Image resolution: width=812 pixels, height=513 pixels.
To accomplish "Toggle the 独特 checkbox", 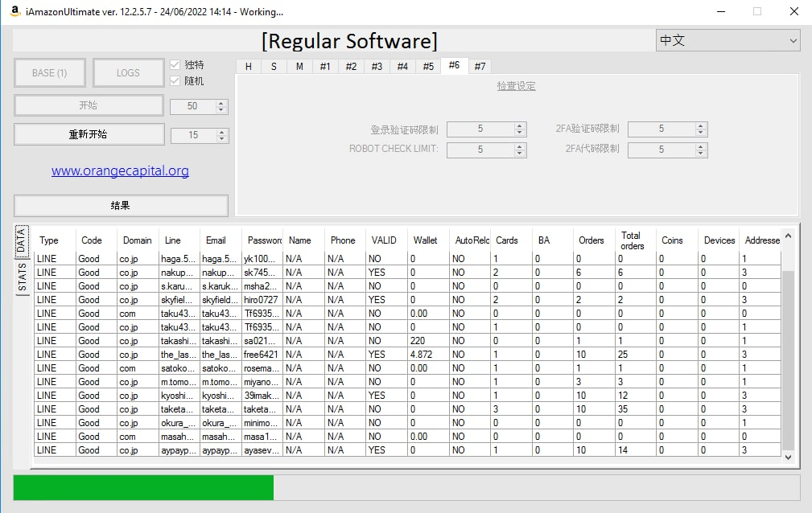I will tap(175, 65).
